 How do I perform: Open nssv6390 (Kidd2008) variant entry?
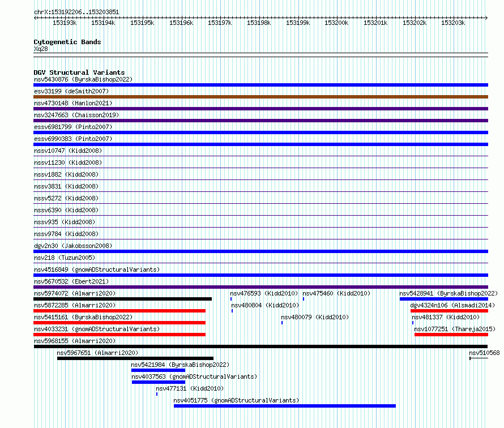66,210
